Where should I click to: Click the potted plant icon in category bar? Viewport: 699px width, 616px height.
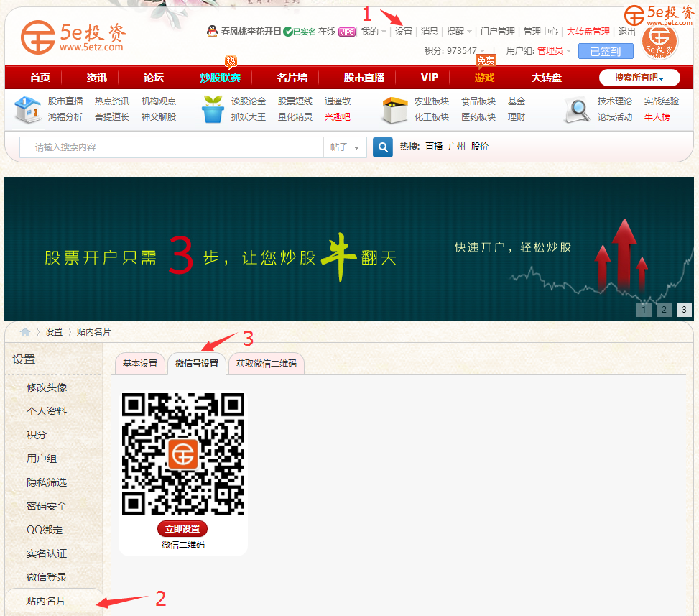pyautogui.click(x=213, y=109)
